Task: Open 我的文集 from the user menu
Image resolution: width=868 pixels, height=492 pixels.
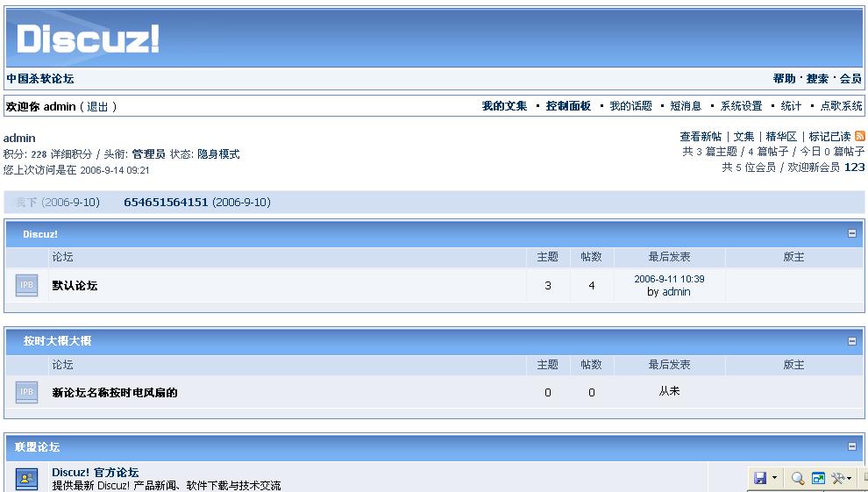Action: (504, 106)
